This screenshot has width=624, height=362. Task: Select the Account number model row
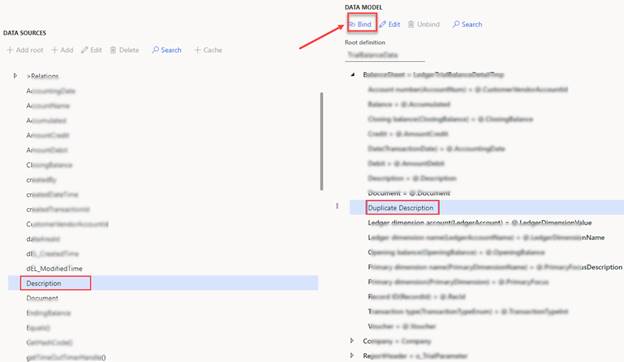[468, 90]
